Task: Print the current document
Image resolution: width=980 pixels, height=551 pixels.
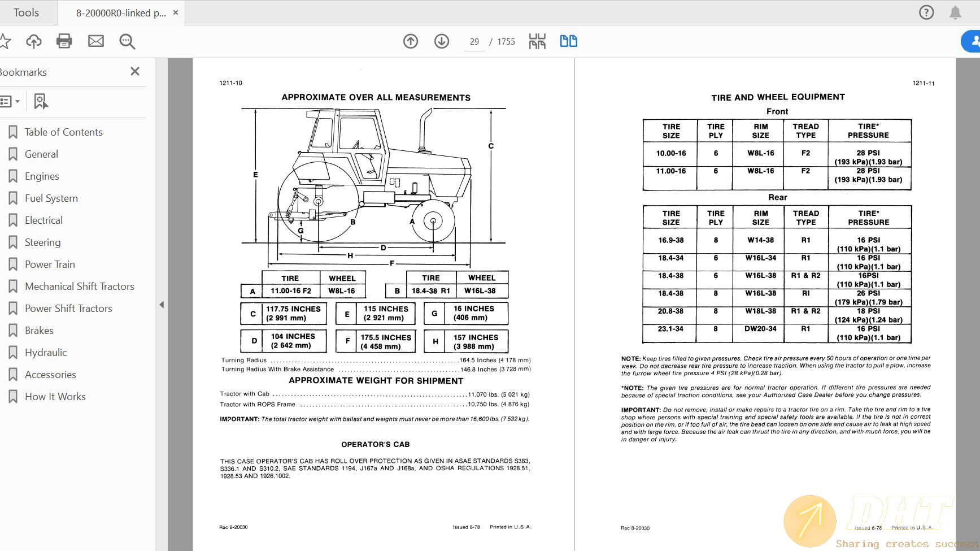Action: tap(64, 41)
